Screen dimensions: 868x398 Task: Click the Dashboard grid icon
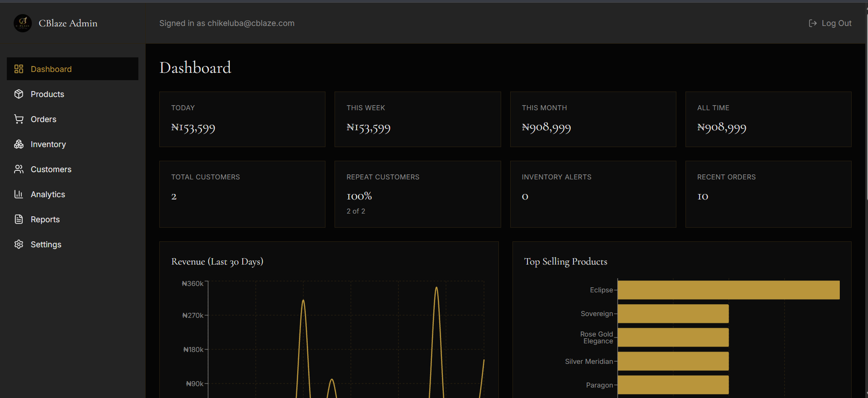coord(19,69)
